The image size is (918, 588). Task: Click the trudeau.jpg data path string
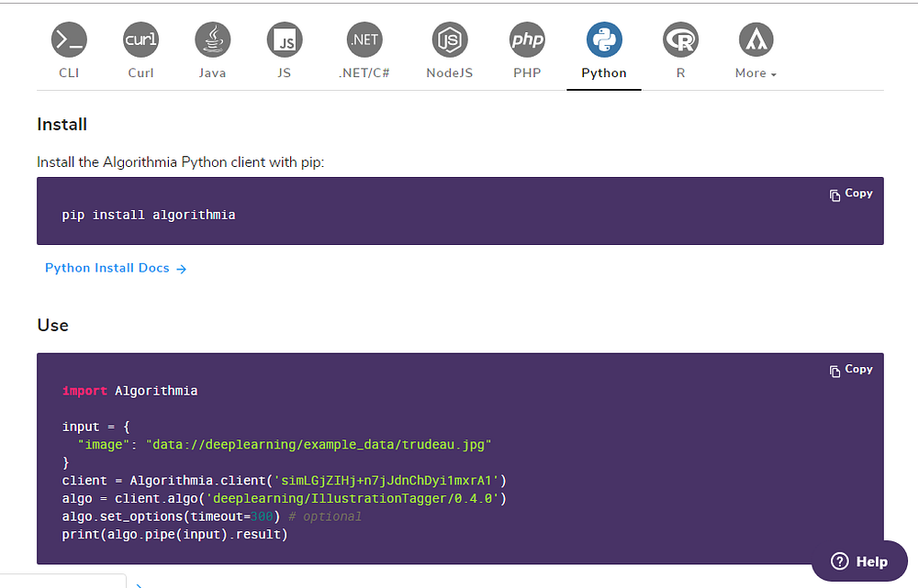[319, 445]
